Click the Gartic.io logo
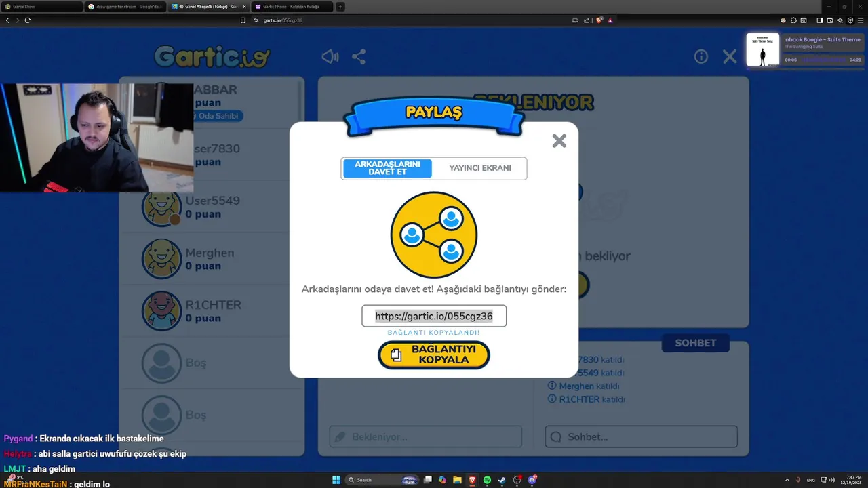868x488 pixels. 212,56
